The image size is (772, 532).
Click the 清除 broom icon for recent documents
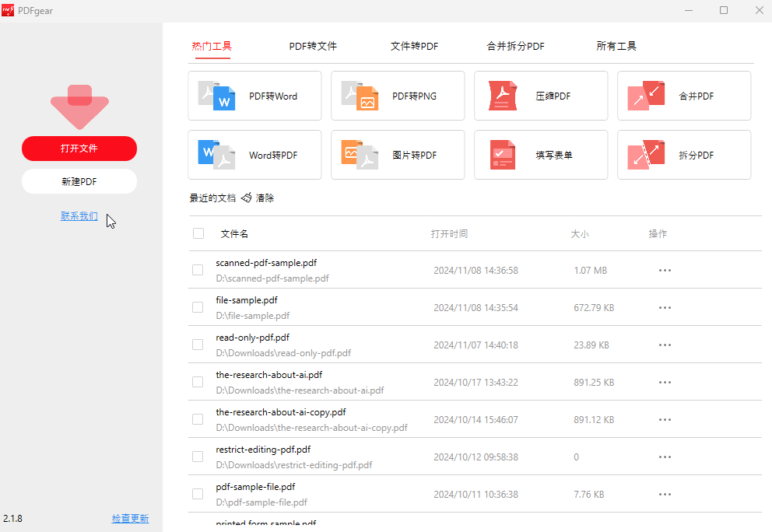click(247, 198)
